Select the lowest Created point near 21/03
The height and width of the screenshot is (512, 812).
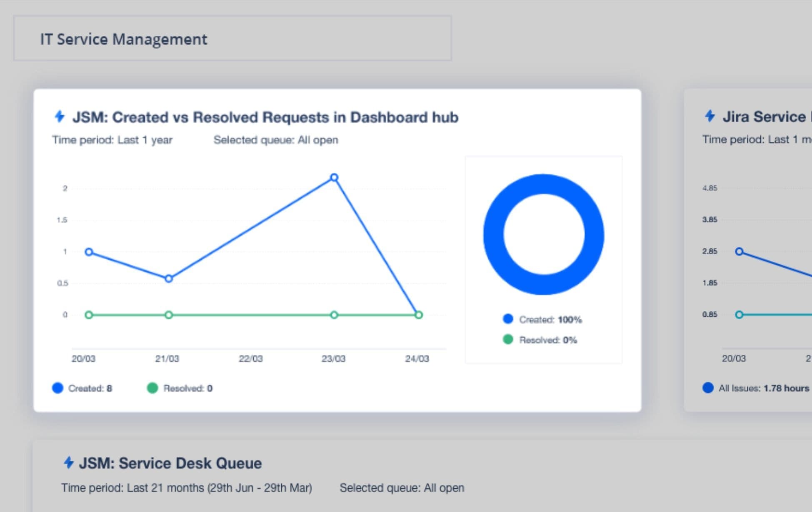pos(168,278)
